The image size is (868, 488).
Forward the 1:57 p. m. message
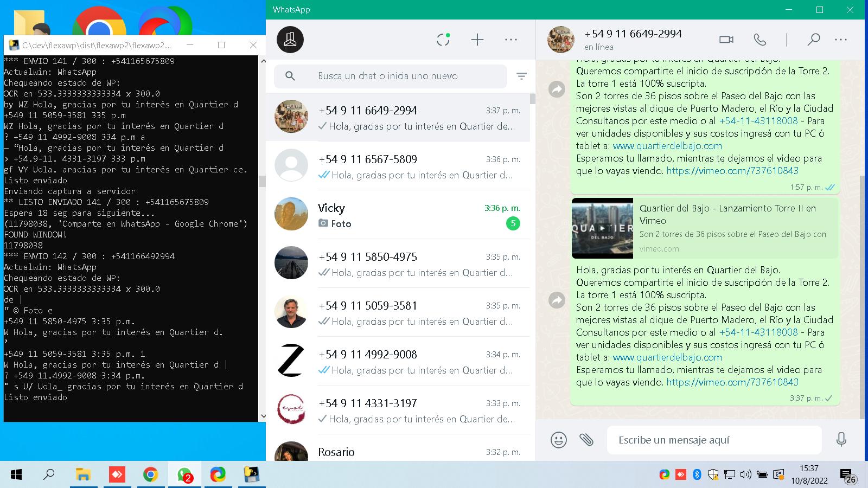[557, 89]
